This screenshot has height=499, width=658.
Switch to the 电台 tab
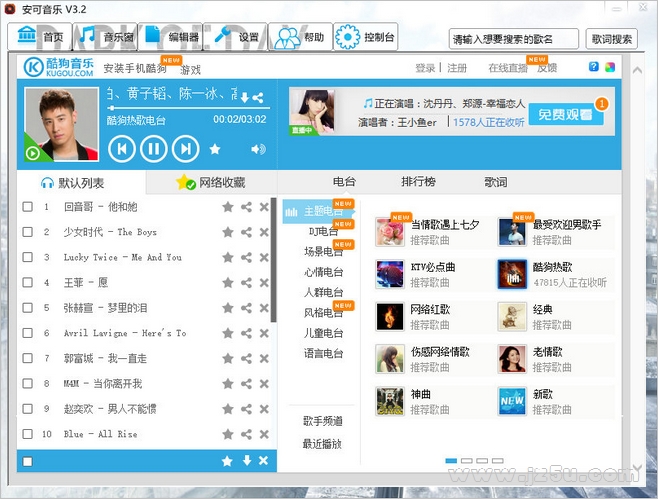click(x=344, y=182)
